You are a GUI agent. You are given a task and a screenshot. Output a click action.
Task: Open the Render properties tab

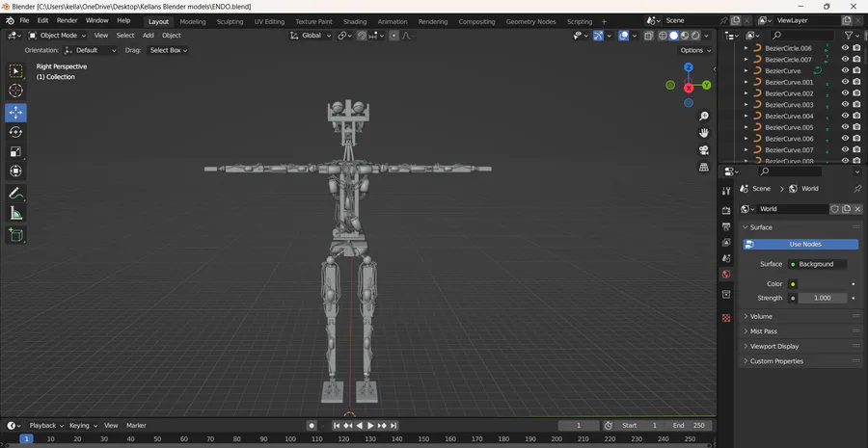[726, 211]
